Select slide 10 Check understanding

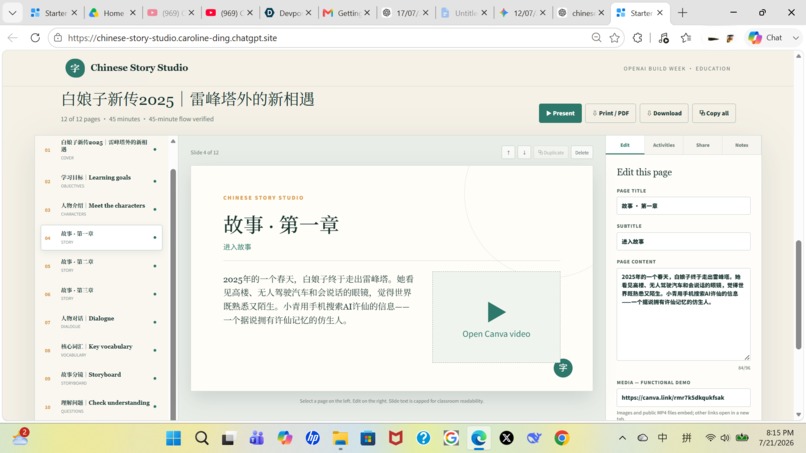102,406
